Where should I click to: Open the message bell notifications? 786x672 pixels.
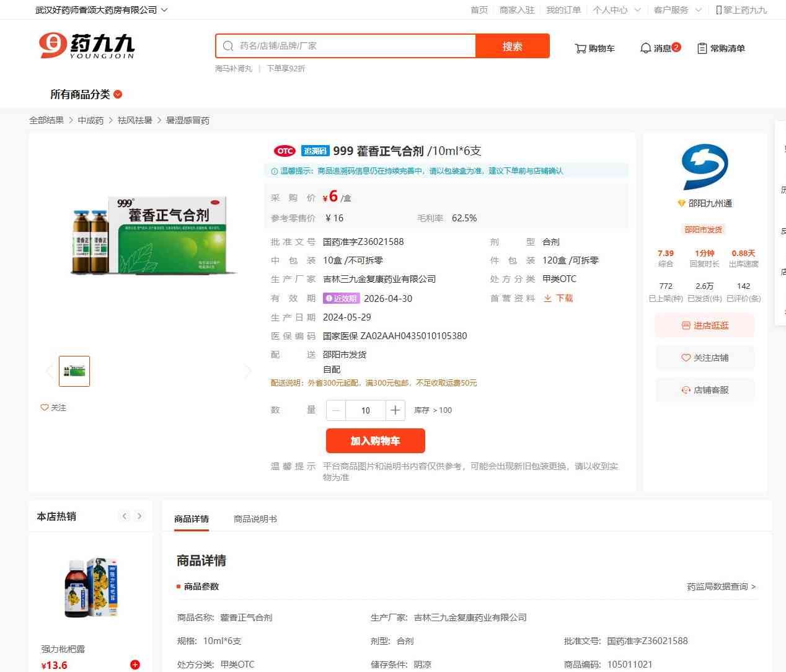(645, 48)
